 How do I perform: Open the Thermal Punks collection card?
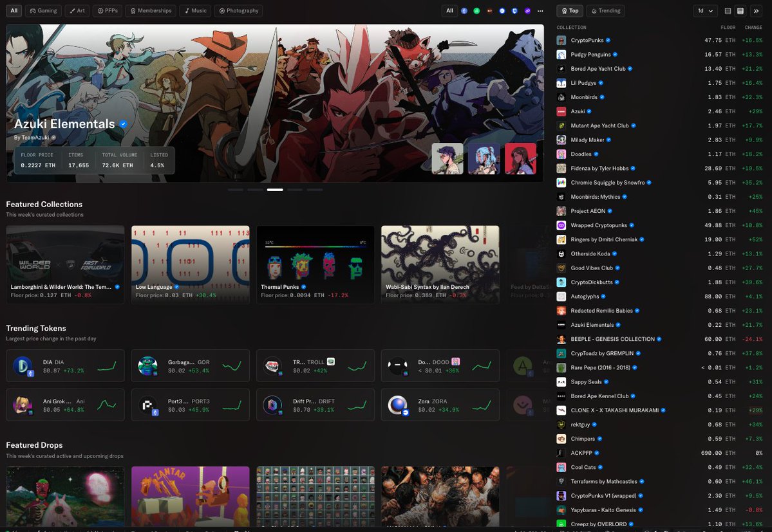pyautogui.click(x=315, y=264)
